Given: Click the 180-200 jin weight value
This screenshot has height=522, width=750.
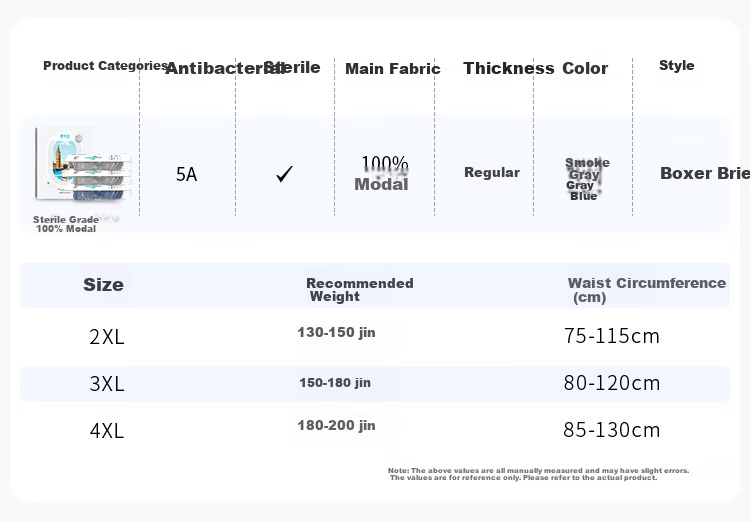Looking at the screenshot, I should coord(336,425).
